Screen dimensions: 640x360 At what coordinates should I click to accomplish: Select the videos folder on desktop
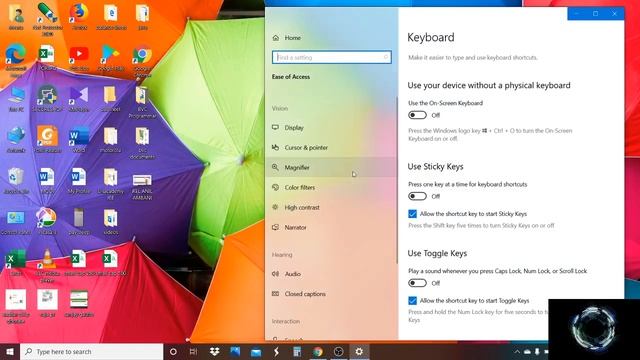coord(111,222)
